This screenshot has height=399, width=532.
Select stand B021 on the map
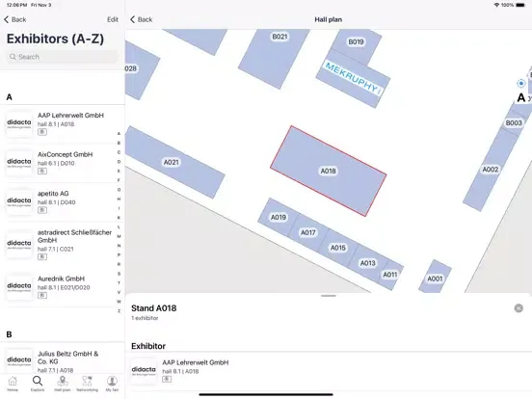(x=279, y=37)
